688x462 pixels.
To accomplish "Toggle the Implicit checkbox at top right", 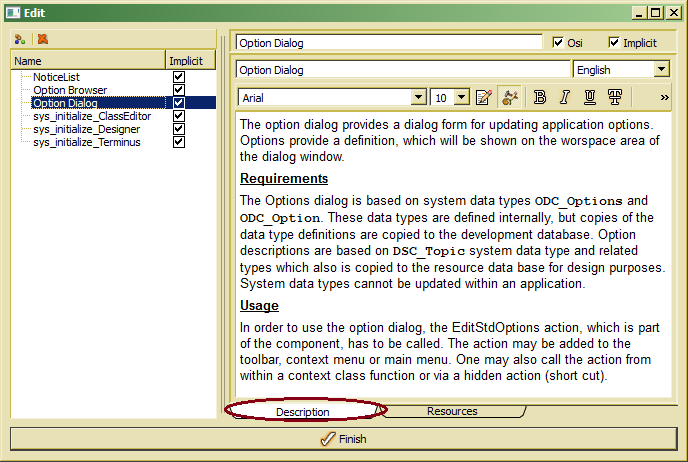I will tap(614, 43).
